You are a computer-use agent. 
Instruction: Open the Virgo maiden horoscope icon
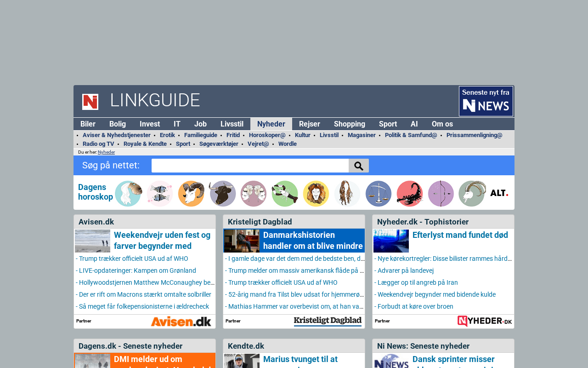[x=347, y=194]
